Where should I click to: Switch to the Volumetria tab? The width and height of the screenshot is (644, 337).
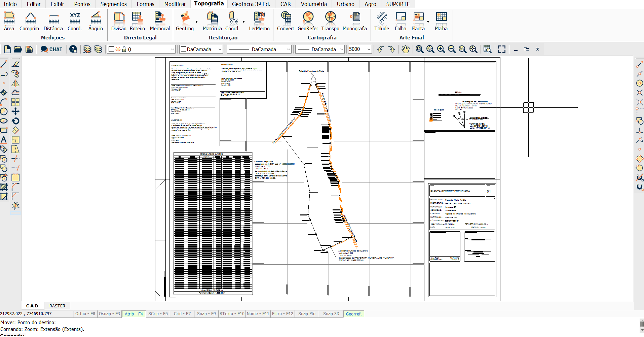(314, 4)
